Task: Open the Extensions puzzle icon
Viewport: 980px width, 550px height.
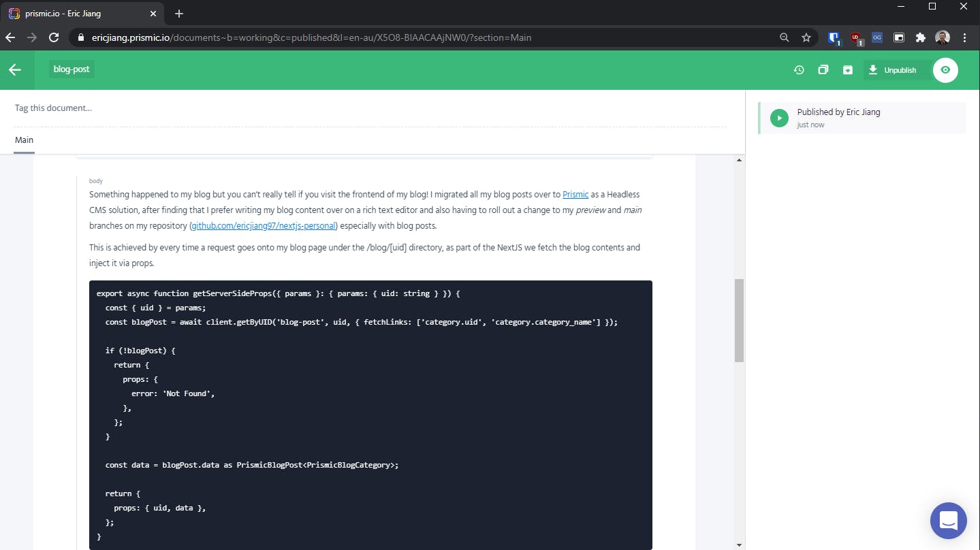Action: pyautogui.click(x=921, y=37)
